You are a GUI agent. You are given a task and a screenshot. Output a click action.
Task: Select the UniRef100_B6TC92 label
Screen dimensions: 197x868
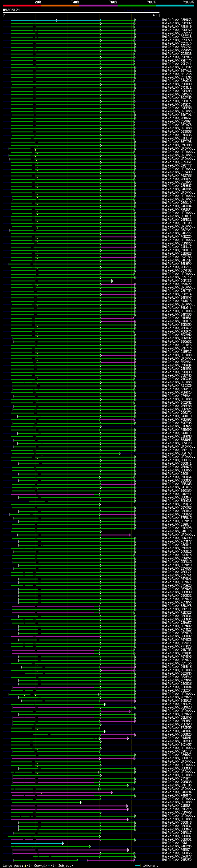point(177,67)
